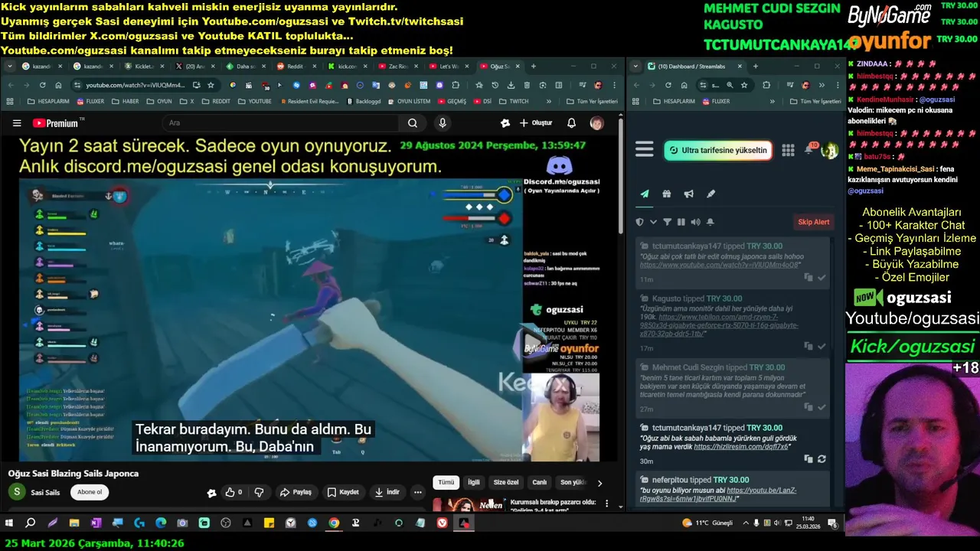Select the İlgili filter chip
The height and width of the screenshot is (551, 980).
pyautogui.click(x=474, y=483)
